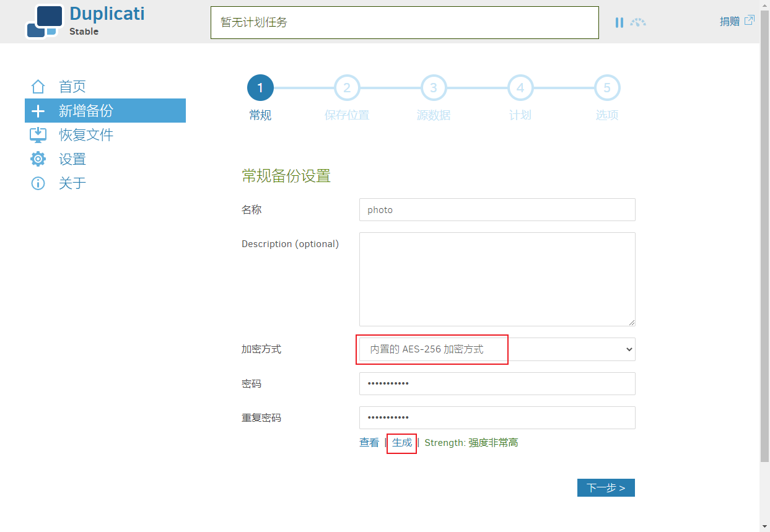Click inside the Description text area
Image resolution: width=770 pixels, height=532 pixels.
(497, 279)
